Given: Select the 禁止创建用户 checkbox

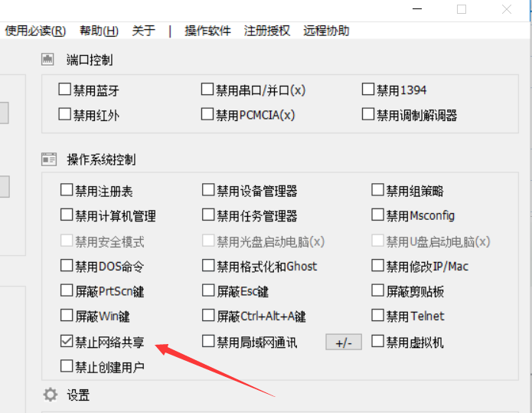Looking at the screenshot, I should click(67, 366).
